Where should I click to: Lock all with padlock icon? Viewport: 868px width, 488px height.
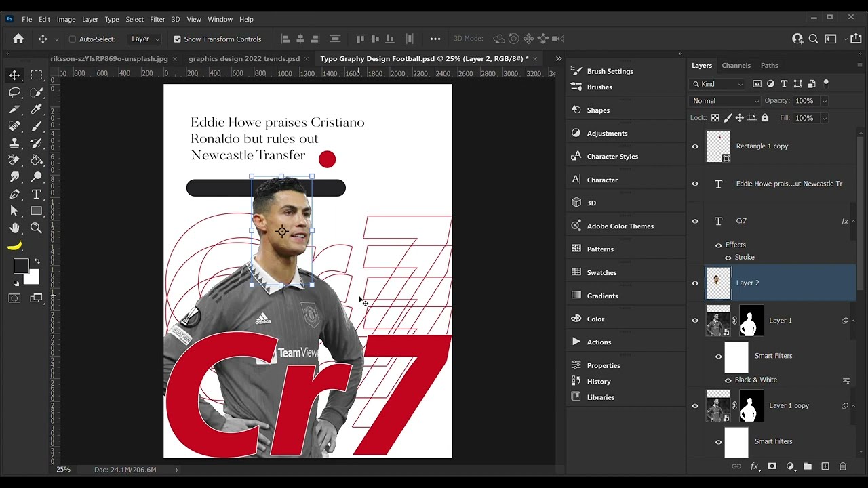765,118
